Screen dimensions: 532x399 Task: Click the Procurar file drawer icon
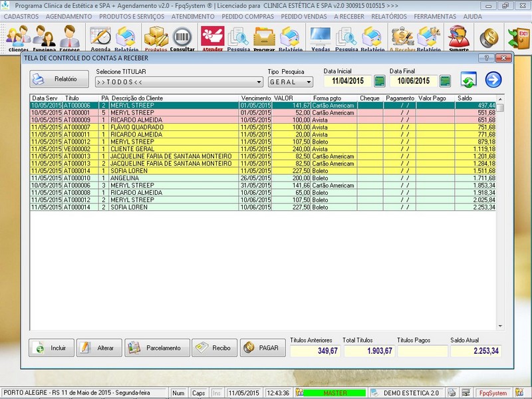[x=264, y=38]
